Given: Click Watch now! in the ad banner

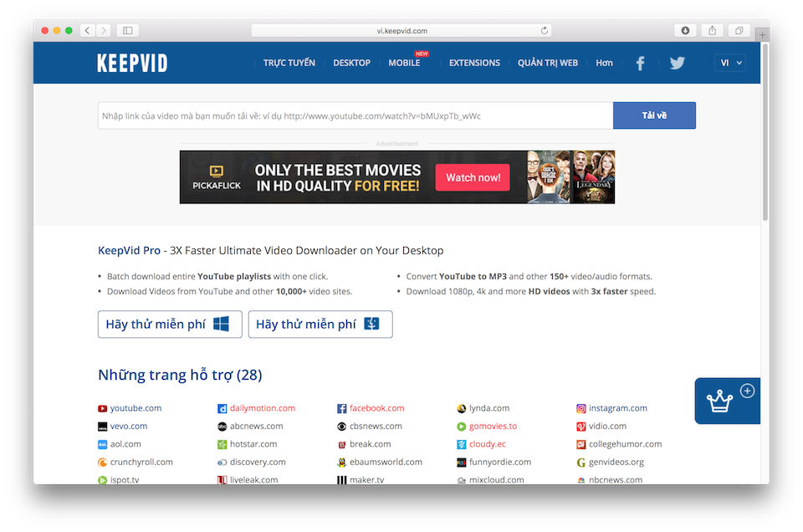Looking at the screenshot, I should [x=473, y=177].
